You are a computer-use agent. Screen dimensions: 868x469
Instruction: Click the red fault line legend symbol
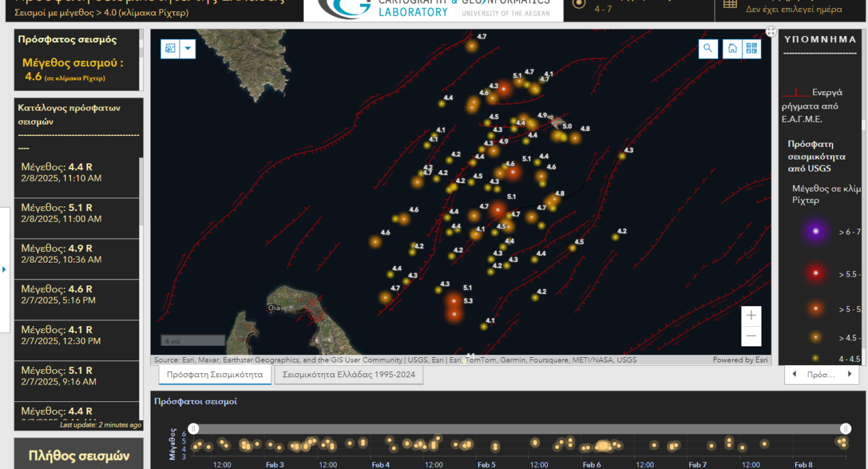tap(794, 92)
